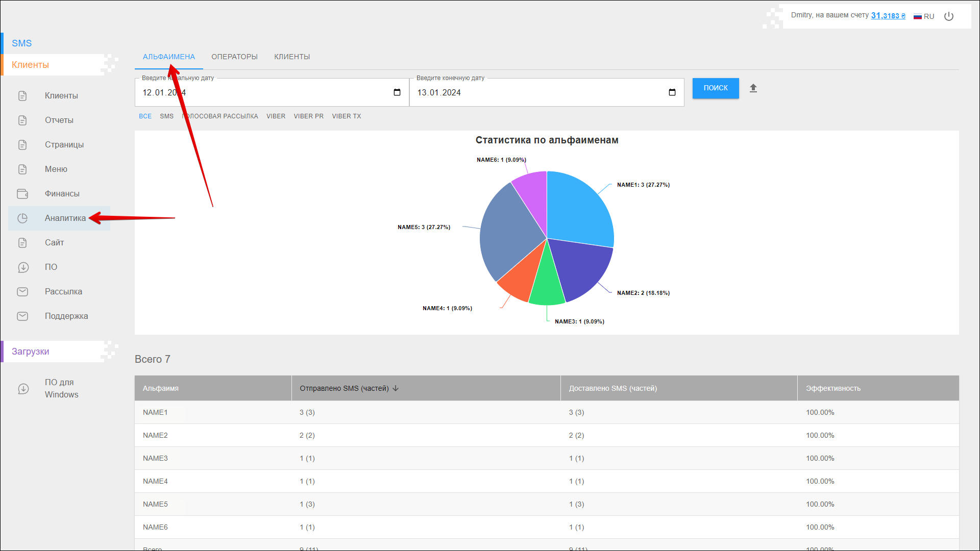This screenshot has height=551, width=980.
Task: Click the Аналитика pie chart icon
Action: tap(22, 218)
